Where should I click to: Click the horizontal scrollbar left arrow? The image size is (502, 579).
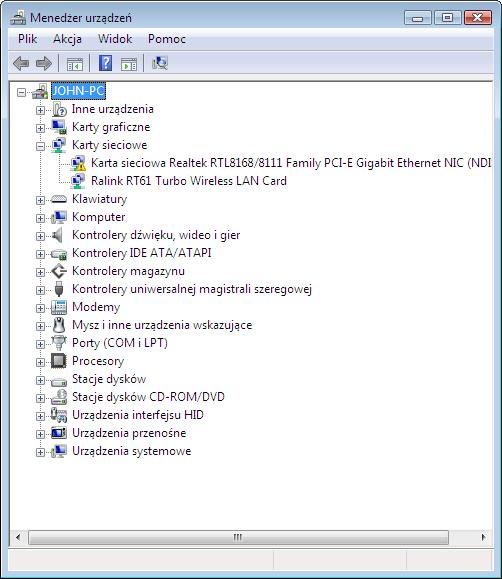tap(18, 537)
